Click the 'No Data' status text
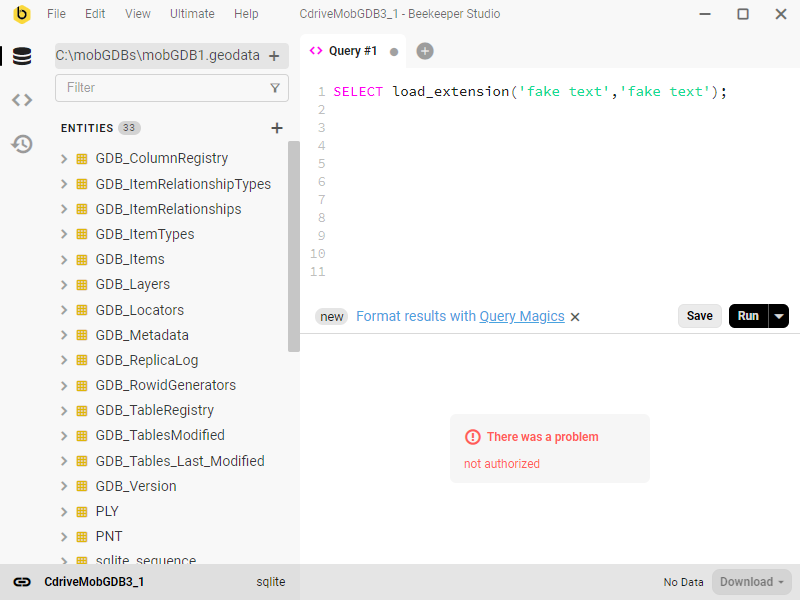The width and height of the screenshot is (800, 600). click(683, 582)
